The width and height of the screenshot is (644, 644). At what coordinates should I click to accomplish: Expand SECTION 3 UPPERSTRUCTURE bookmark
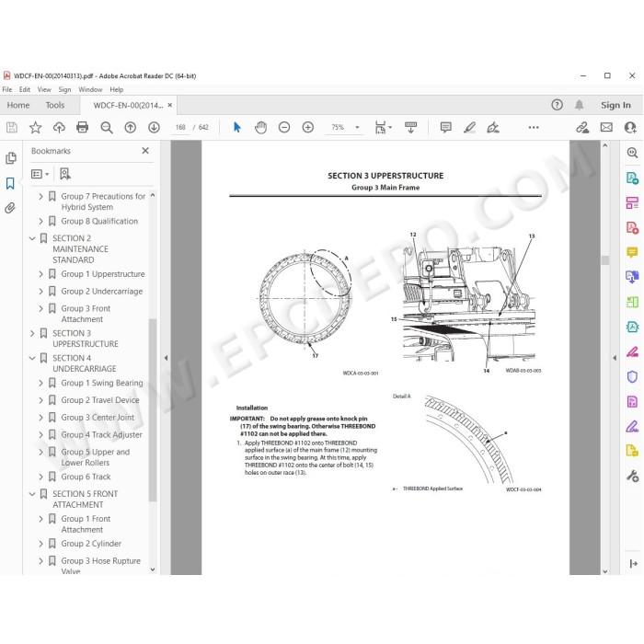(32, 333)
